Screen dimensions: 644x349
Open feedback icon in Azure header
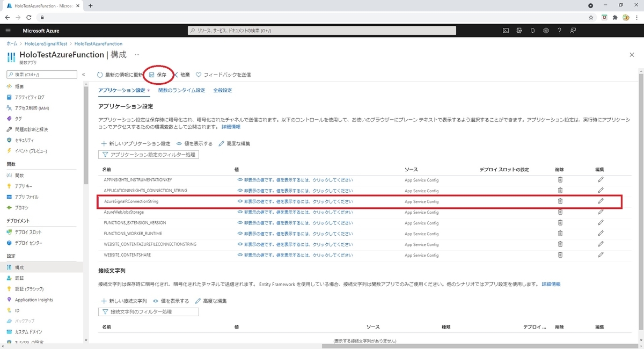573,31
